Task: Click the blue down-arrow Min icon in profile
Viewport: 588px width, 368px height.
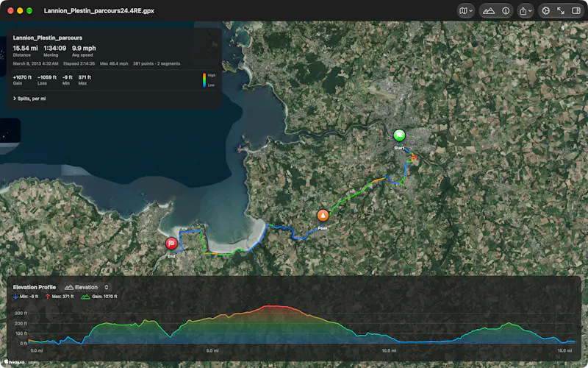Action: coord(15,297)
